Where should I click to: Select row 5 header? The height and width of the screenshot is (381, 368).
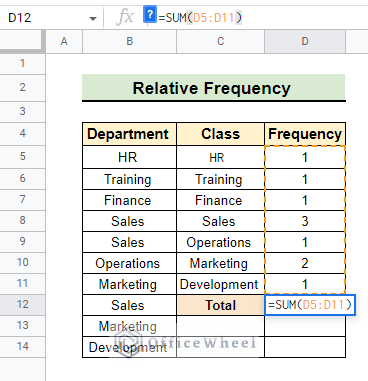pos(22,157)
